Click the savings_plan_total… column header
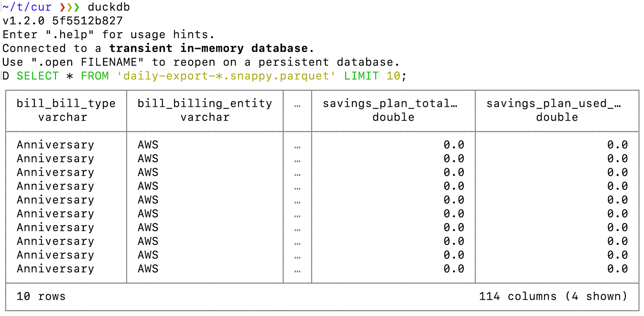Image resolution: width=644 pixels, height=316 pixels. point(390,103)
